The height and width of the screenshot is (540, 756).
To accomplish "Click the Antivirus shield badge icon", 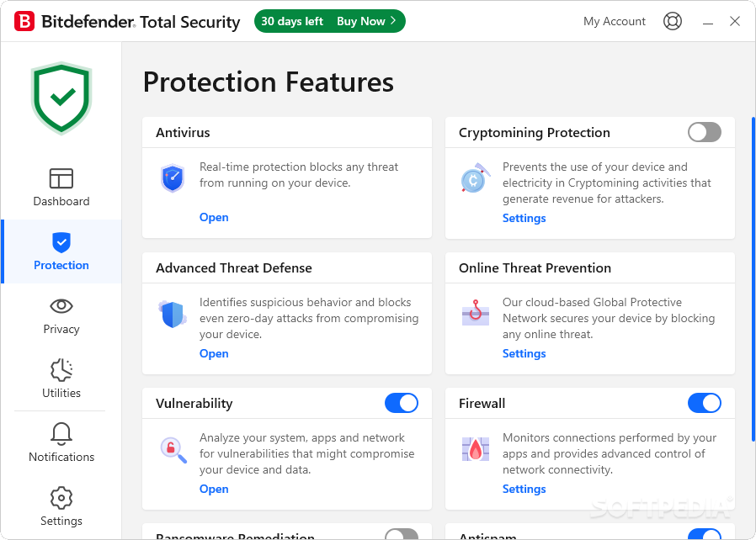I will (x=173, y=177).
